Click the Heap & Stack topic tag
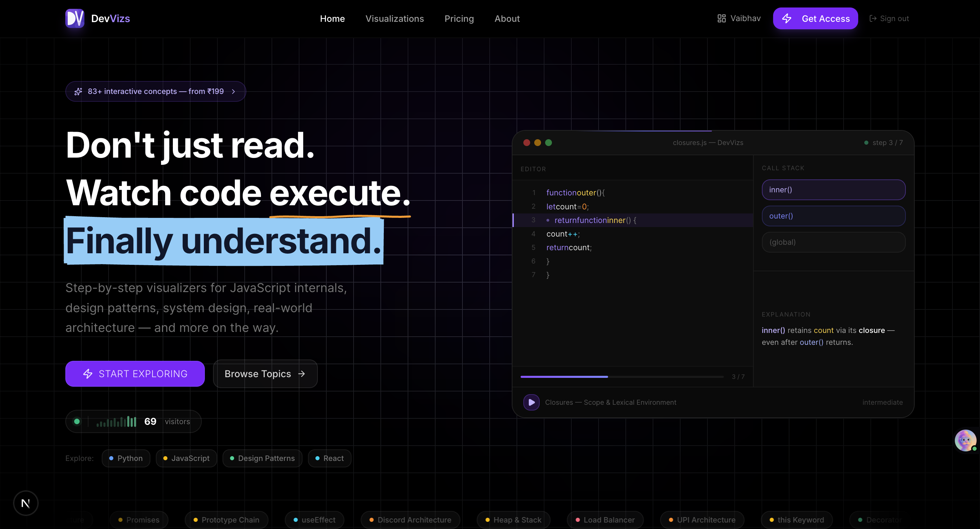 pos(513,520)
